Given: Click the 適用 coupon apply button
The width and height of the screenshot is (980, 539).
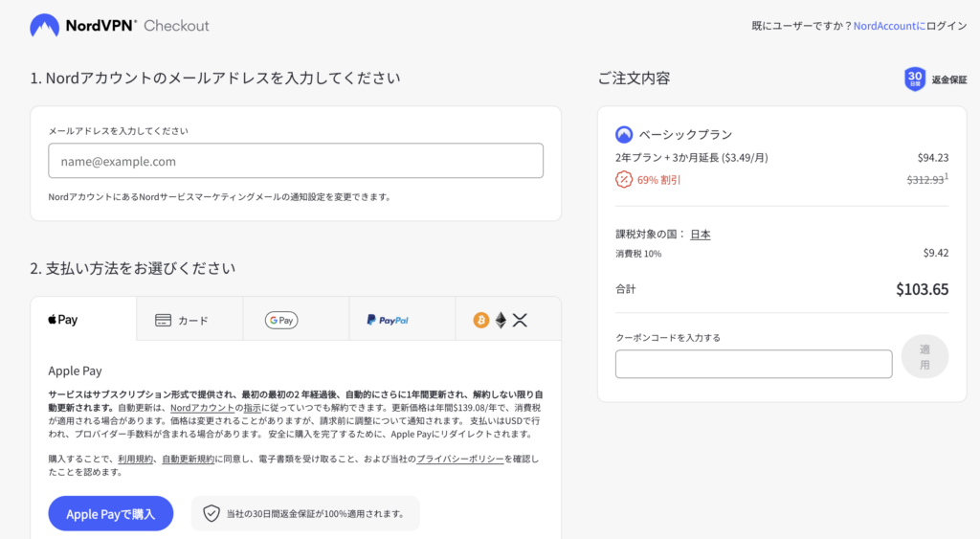Looking at the screenshot, I should pyautogui.click(x=925, y=357).
